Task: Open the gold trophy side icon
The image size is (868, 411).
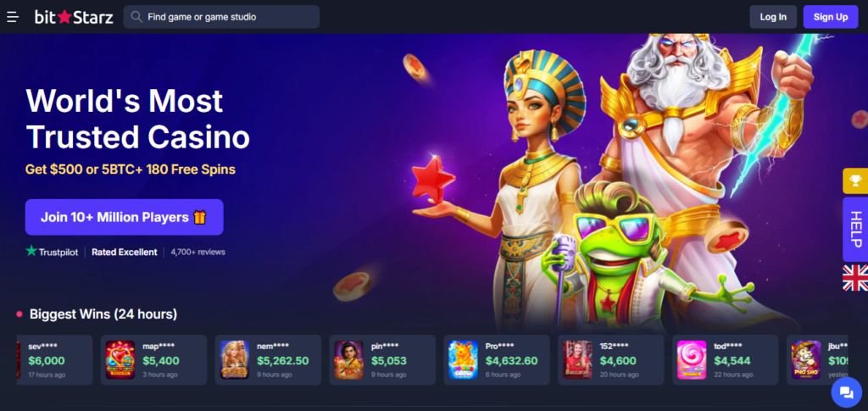Action: [x=855, y=181]
